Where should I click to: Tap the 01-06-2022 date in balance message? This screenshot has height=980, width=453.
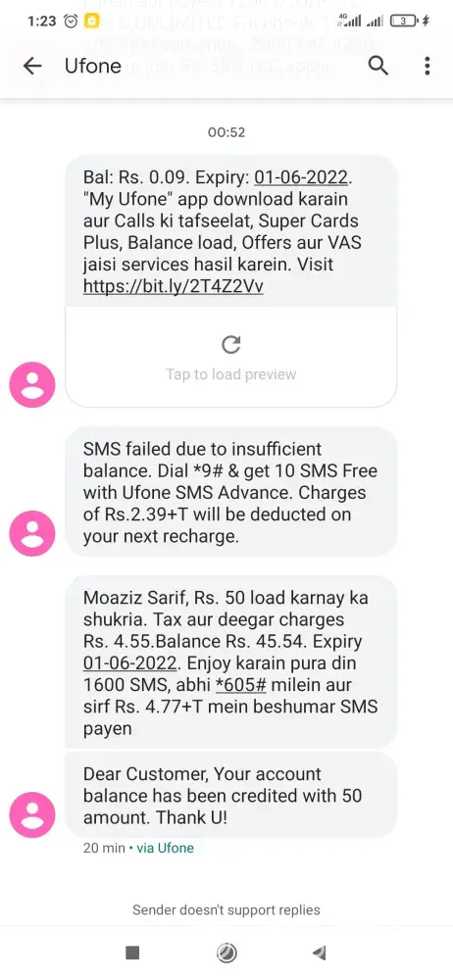coord(301,176)
